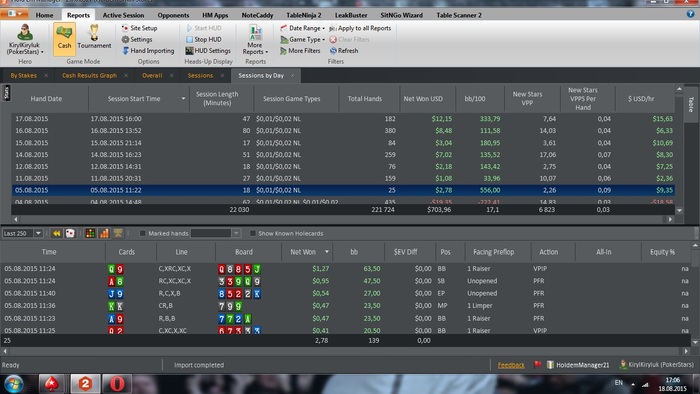Screen dimensions: 700x394
Task: Select Cash game mode
Action: pos(64,39)
